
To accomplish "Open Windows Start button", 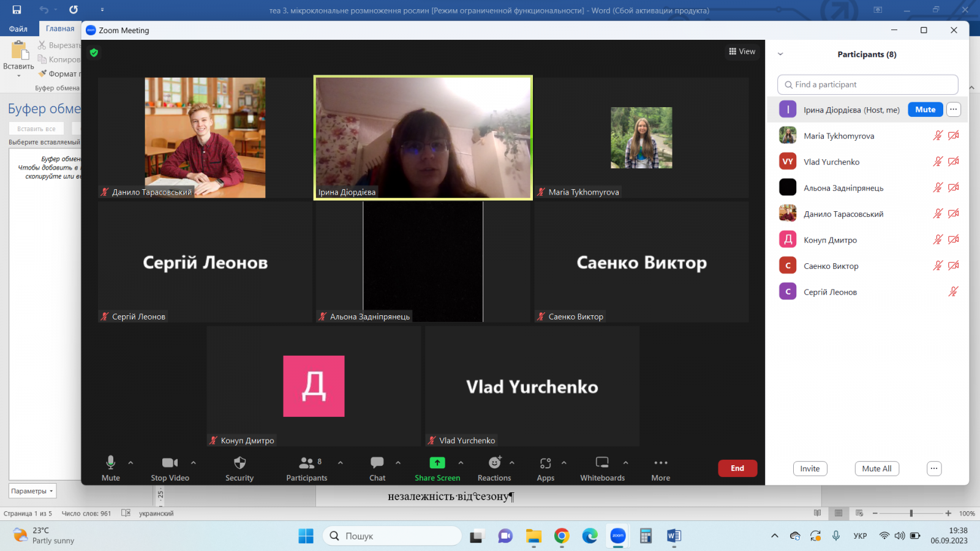I will click(x=306, y=536).
